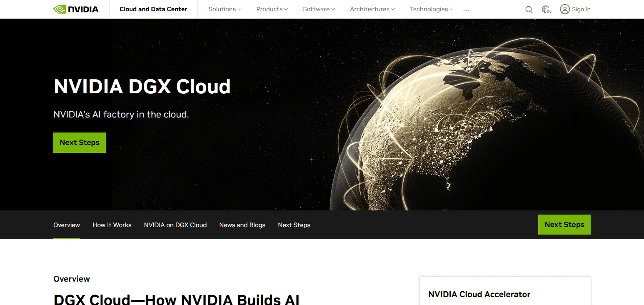This screenshot has height=305, width=644.
Task: Switch to How It Works tab
Action: tap(112, 225)
